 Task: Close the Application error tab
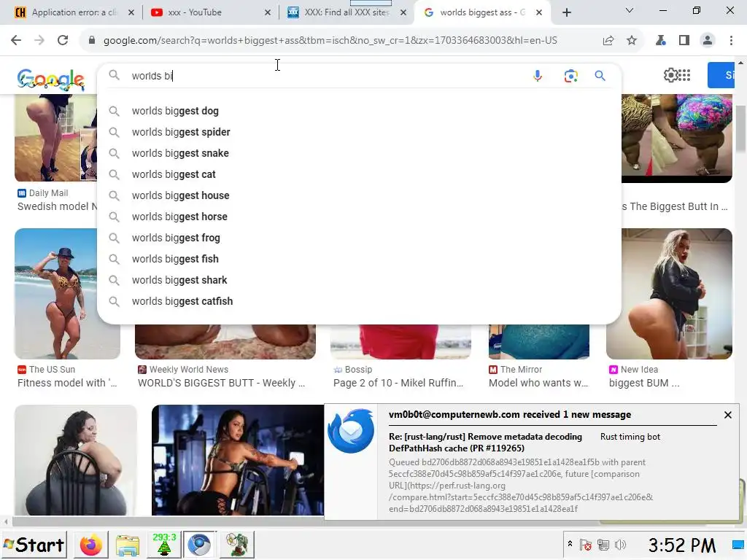[131, 13]
